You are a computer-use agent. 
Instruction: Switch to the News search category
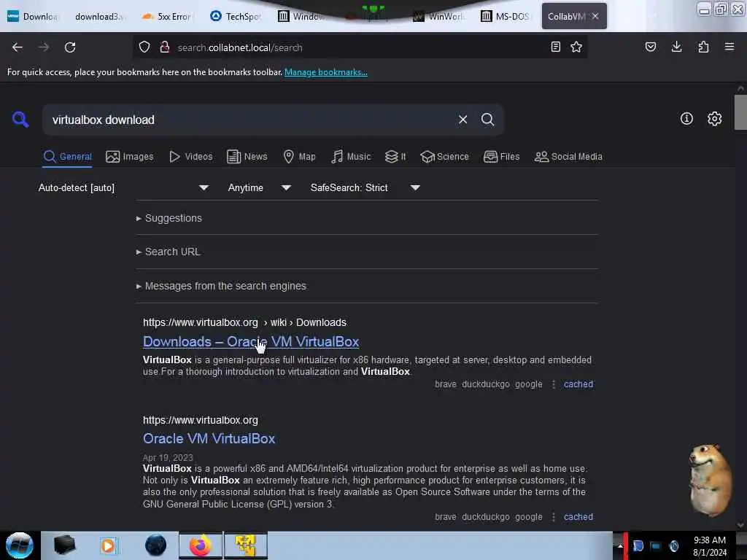pyautogui.click(x=247, y=157)
